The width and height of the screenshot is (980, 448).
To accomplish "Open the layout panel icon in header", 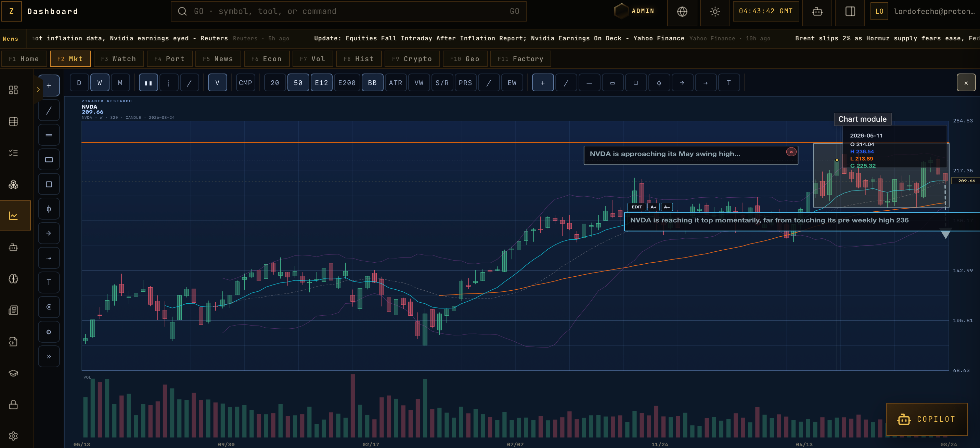I will 850,11.
